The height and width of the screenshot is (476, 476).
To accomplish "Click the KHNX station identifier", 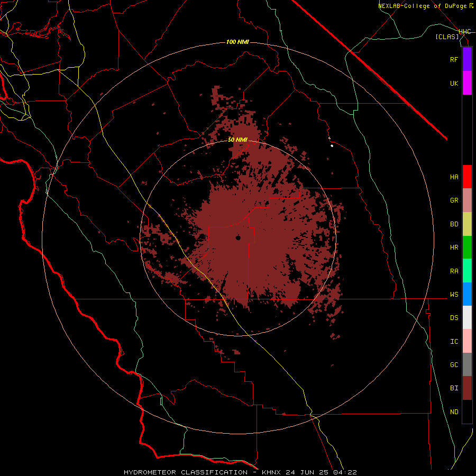I will pyautogui.click(x=272, y=472).
